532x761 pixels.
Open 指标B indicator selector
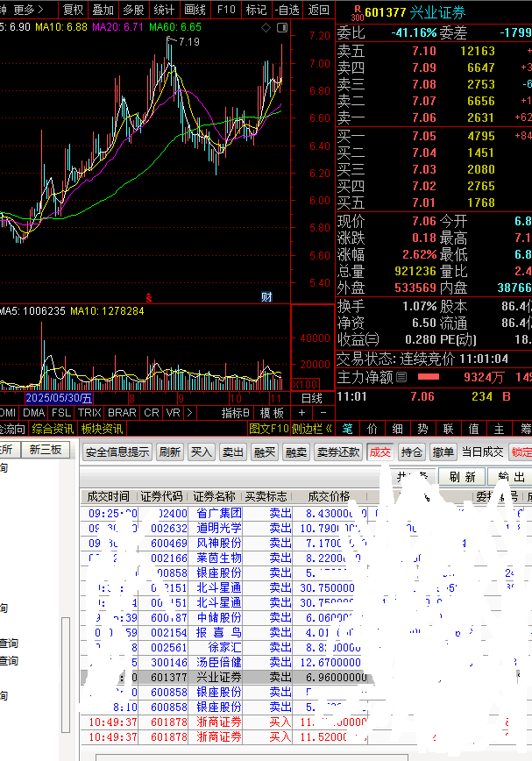pos(235,413)
